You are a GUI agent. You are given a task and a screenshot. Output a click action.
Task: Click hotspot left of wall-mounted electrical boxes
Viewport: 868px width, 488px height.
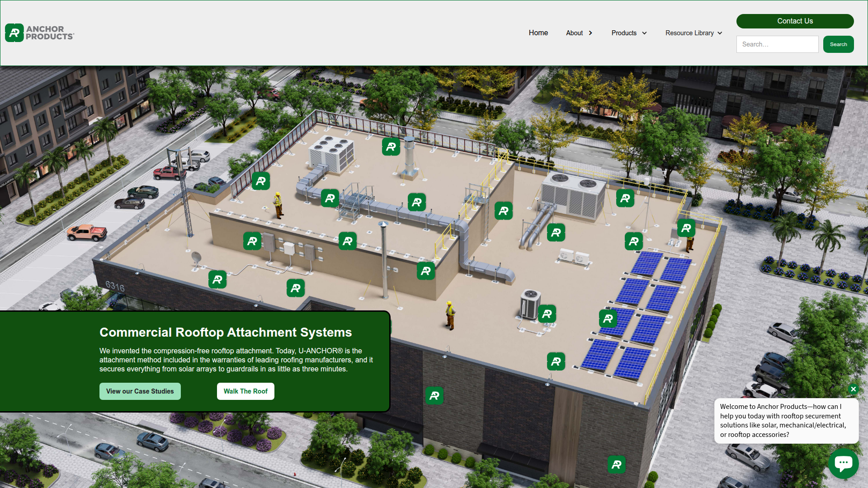tap(252, 241)
